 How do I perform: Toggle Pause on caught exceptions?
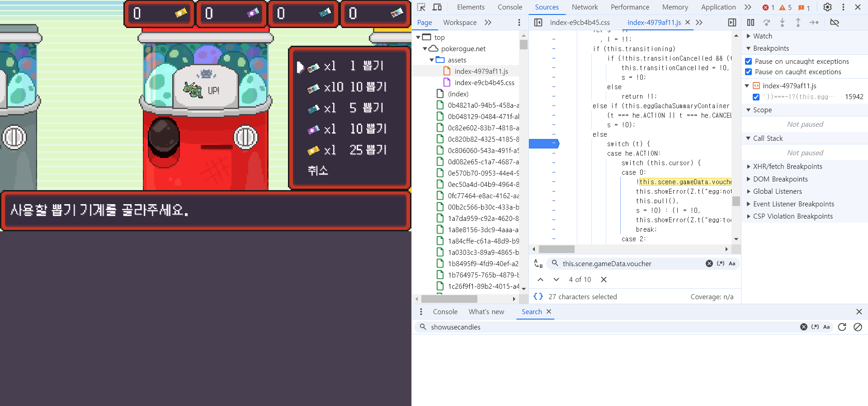click(x=748, y=72)
